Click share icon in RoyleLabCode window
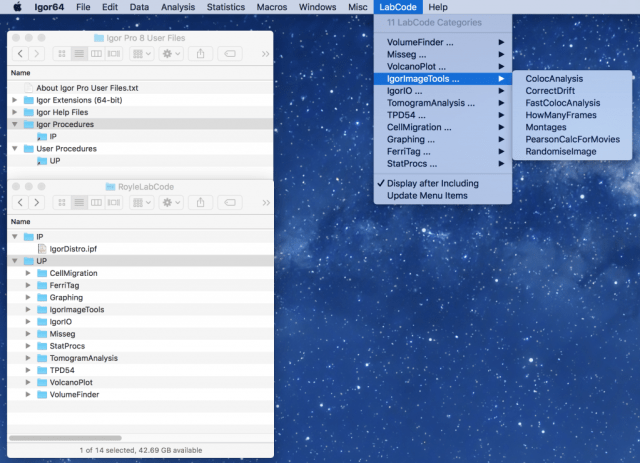The height and width of the screenshot is (463, 640). point(200,202)
